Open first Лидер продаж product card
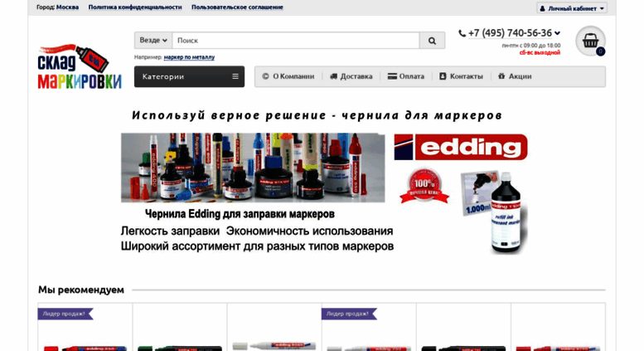This screenshot has height=351, width=644. (85, 327)
